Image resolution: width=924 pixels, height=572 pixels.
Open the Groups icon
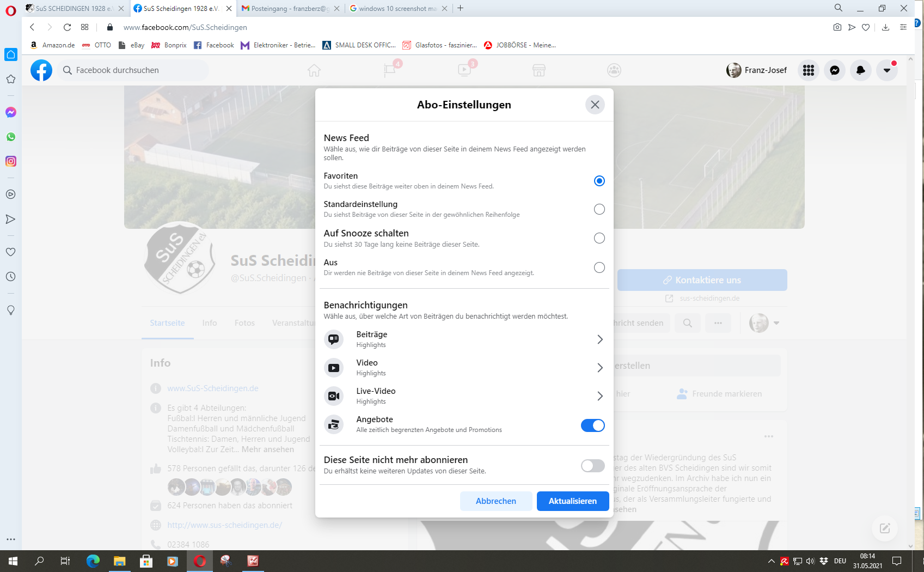coord(614,70)
